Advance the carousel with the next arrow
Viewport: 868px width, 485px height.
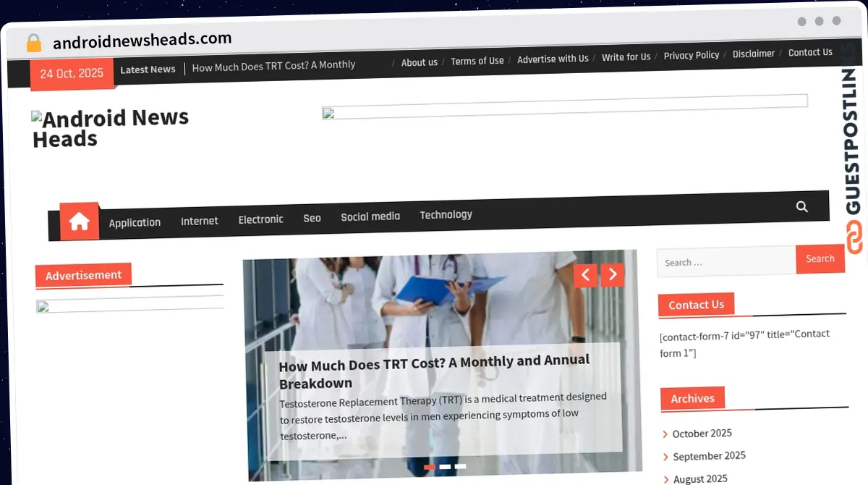click(612, 275)
